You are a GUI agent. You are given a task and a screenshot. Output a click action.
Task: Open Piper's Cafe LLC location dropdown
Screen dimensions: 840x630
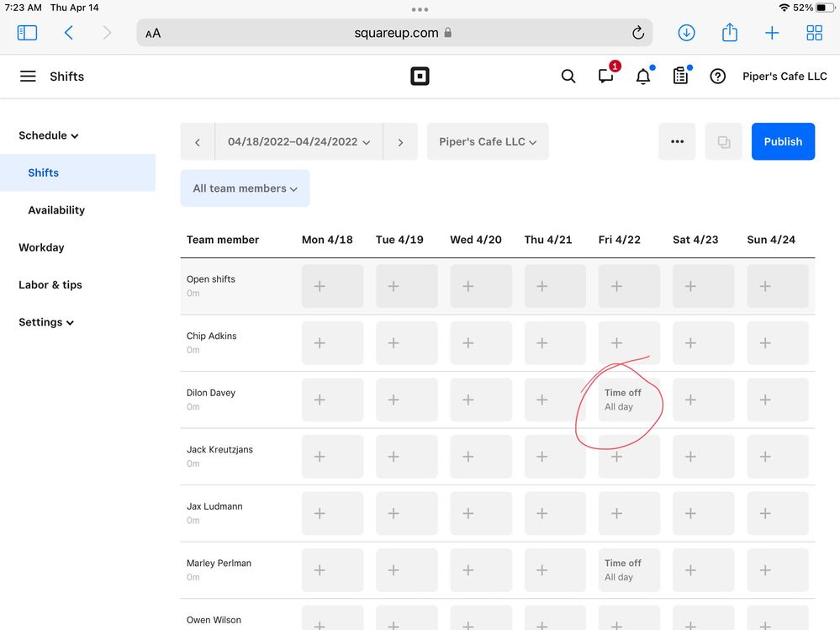488,142
